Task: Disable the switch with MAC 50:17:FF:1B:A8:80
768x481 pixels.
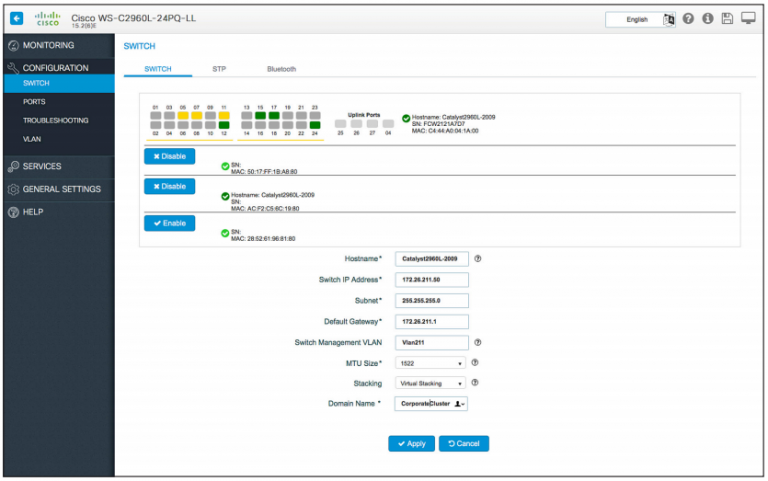Action: (x=169, y=157)
